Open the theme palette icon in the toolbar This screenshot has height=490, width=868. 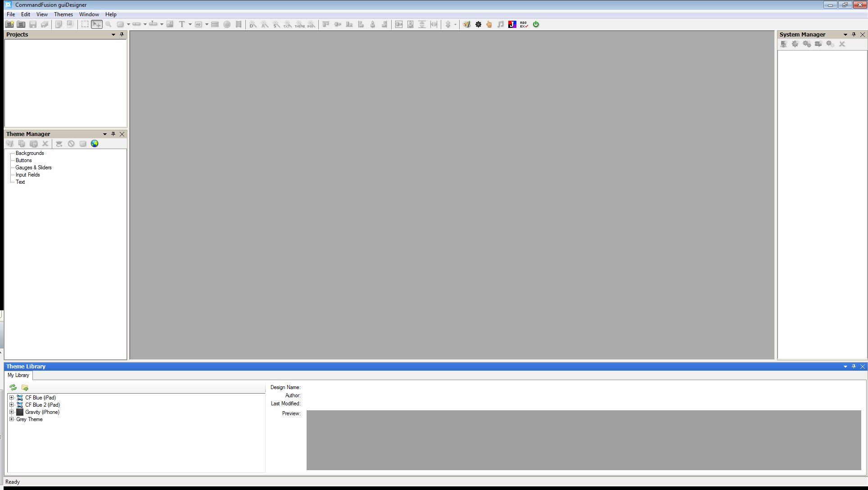click(x=467, y=24)
